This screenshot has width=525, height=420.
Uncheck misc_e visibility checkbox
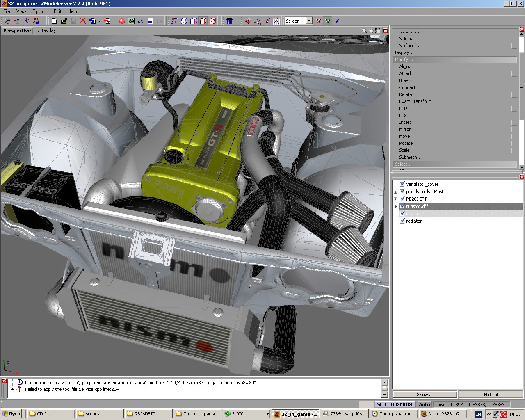pos(402,214)
